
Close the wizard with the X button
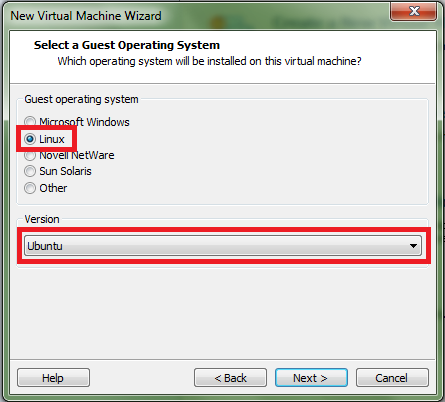tap(413, 11)
